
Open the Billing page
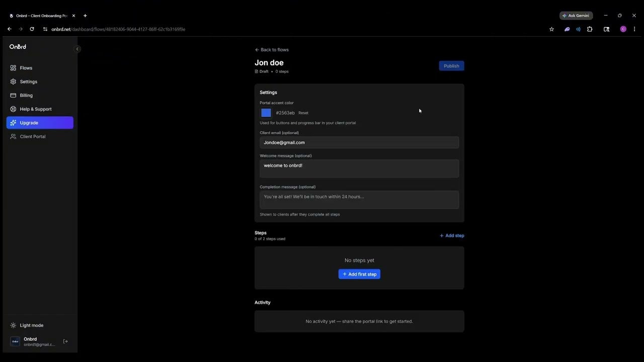pyautogui.click(x=40, y=95)
